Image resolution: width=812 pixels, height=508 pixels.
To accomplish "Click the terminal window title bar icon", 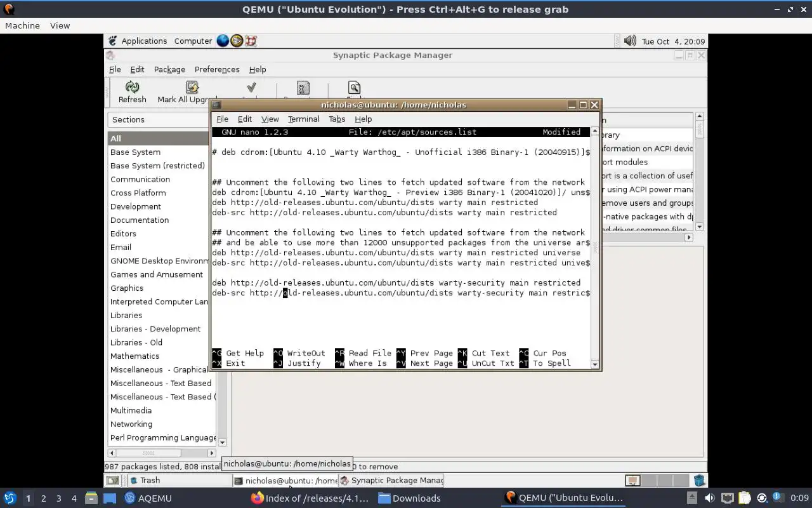I will point(216,105).
